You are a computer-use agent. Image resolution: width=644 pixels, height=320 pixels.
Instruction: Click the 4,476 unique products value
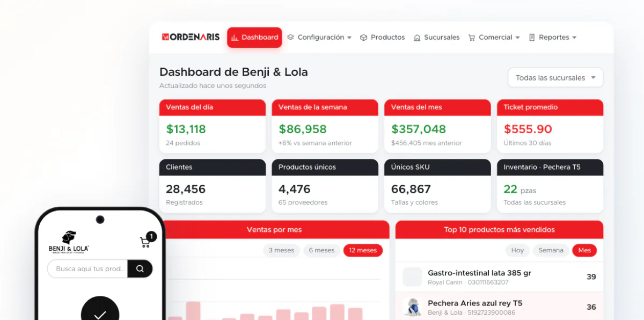295,189
